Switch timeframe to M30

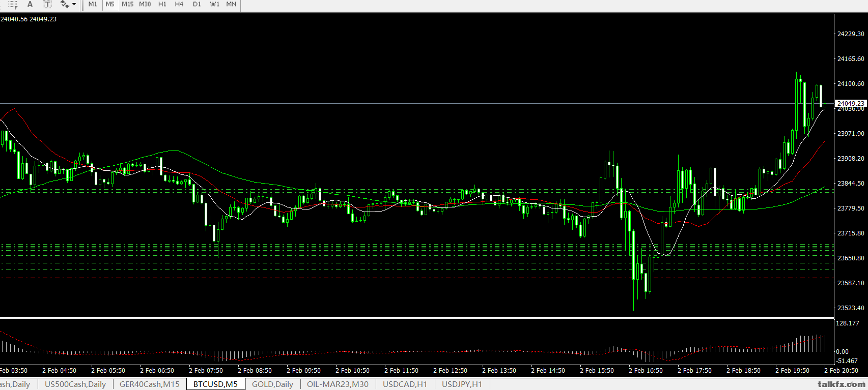[x=145, y=4]
